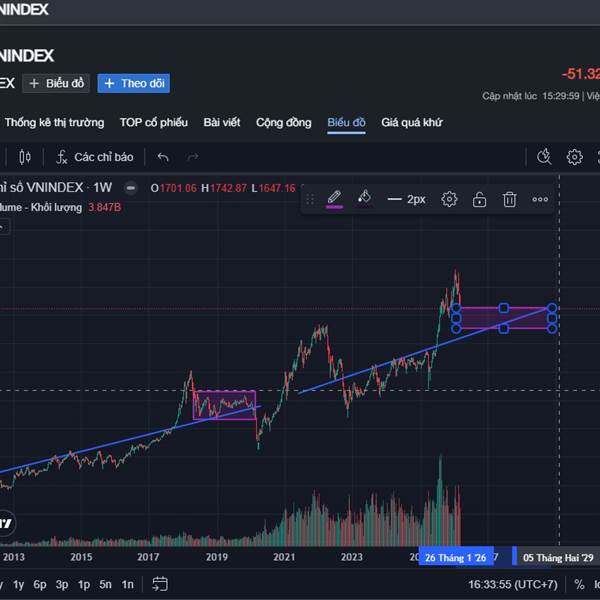The height and width of the screenshot is (600, 600).
Task: Click the volume value 3.847B
Action: 105,207
